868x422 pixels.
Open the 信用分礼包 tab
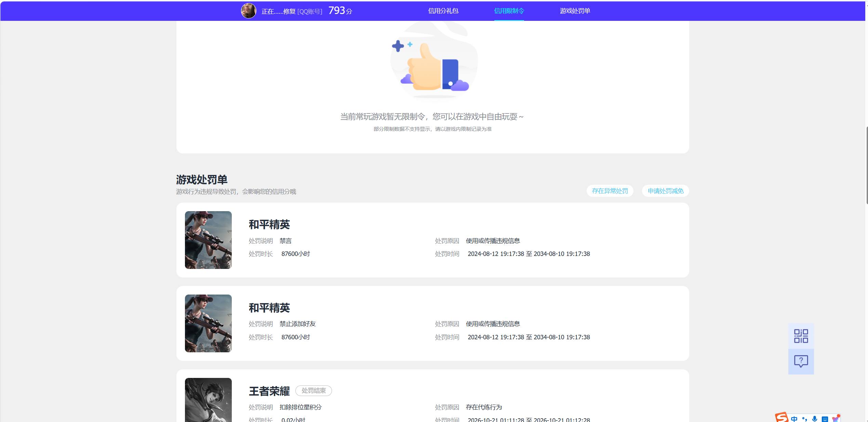(443, 11)
